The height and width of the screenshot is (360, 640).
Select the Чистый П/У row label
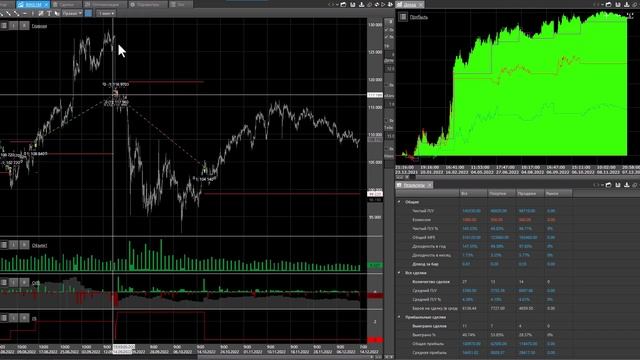click(423, 211)
